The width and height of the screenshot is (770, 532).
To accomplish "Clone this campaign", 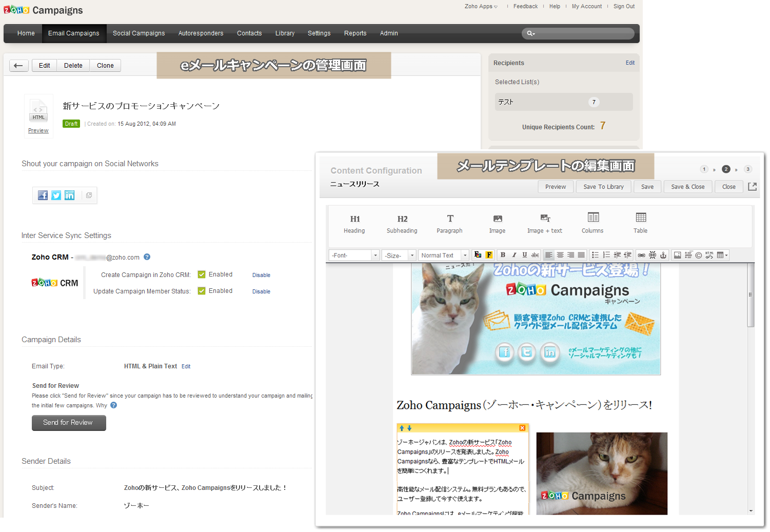I will click(105, 66).
